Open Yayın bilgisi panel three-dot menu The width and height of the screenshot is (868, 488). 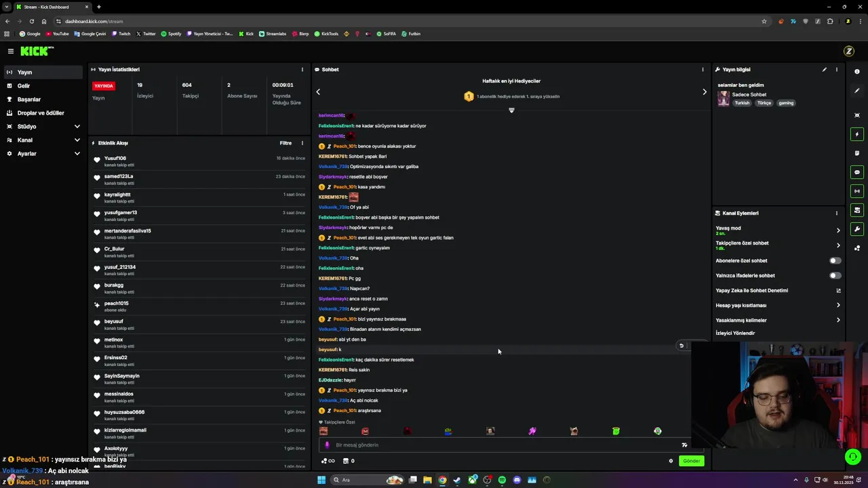point(837,69)
